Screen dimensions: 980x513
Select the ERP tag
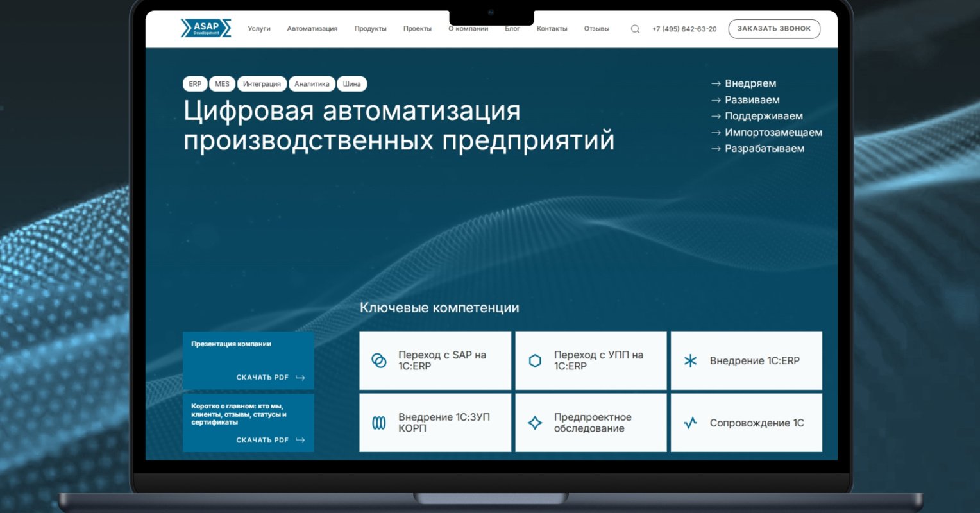(x=195, y=84)
